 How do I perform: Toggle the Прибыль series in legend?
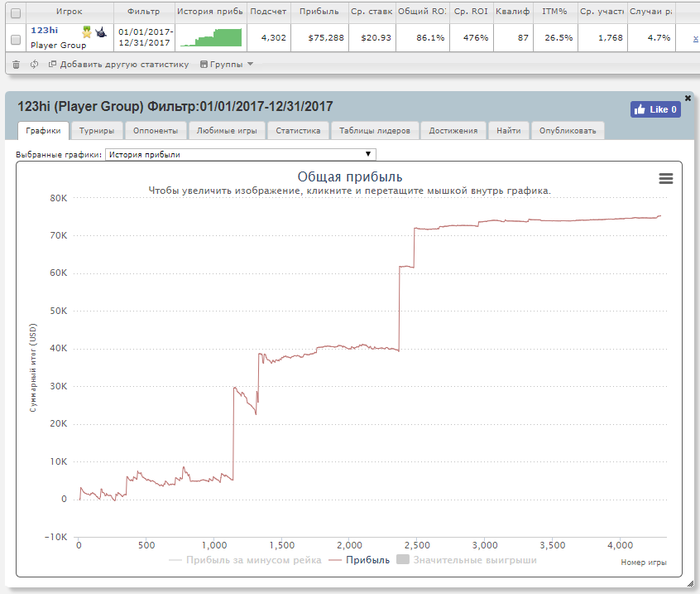tap(359, 560)
